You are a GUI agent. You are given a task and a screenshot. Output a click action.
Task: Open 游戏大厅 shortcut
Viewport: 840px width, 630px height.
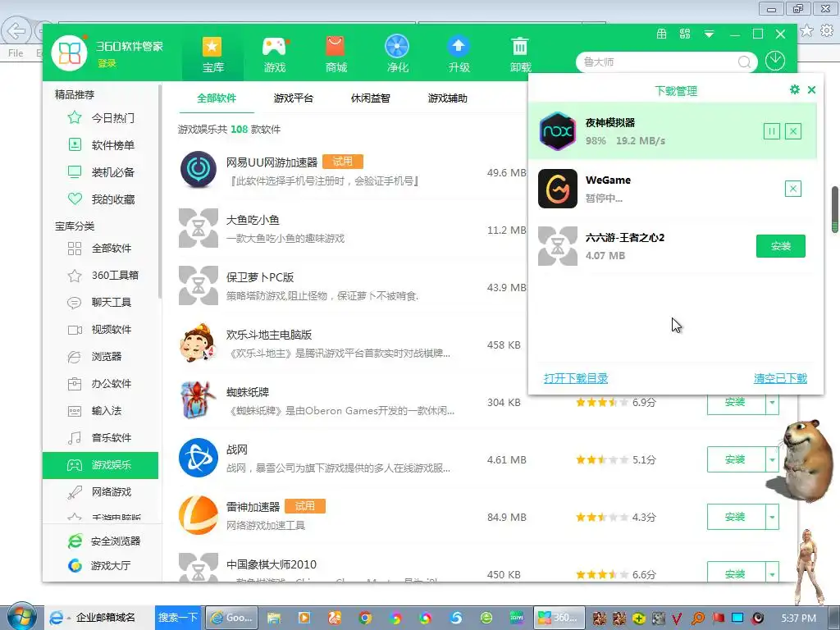pyautogui.click(x=99, y=566)
